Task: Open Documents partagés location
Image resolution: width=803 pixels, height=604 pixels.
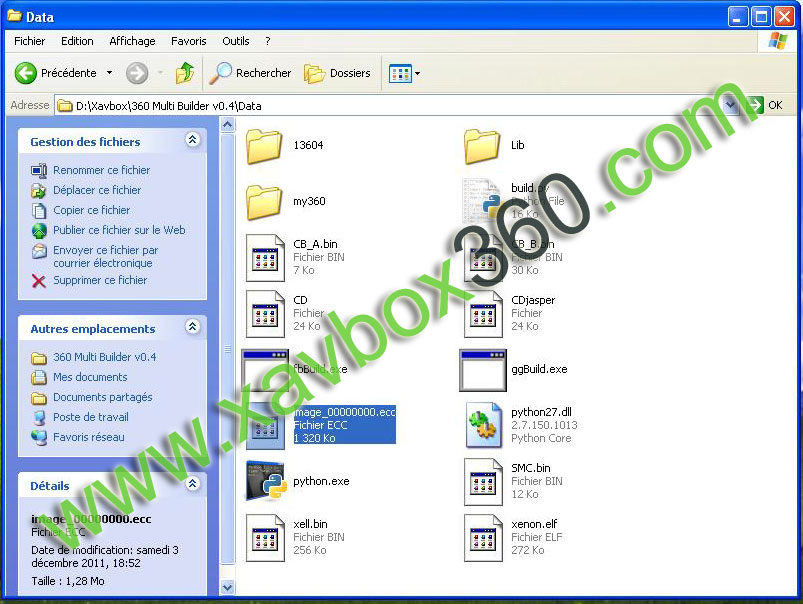Action: (x=102, y=397)
